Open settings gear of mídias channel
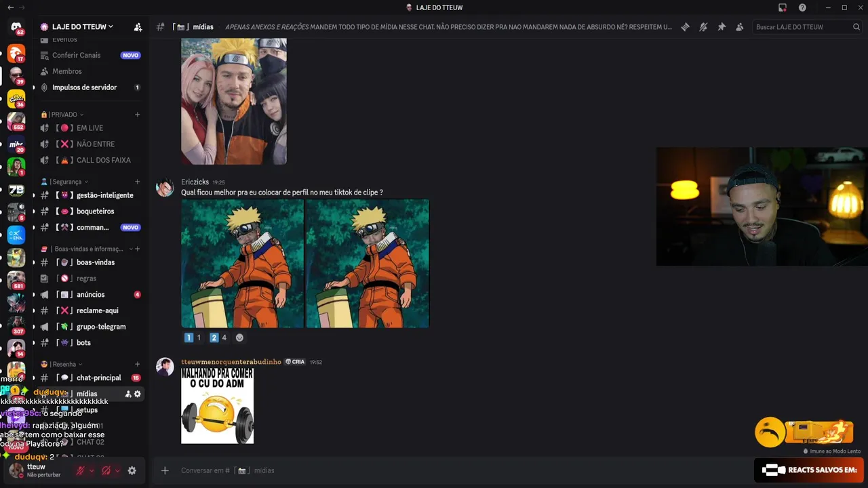Viewport: 868px width, 488px height. [138, 394]
